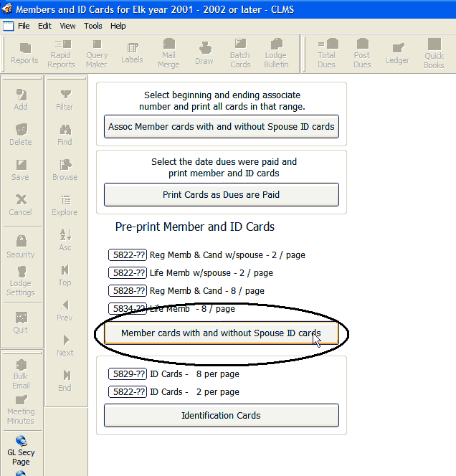Open Quick Books from toolbar
The height and width of the screenshot is (476, 456).
(x=434, y=54)
